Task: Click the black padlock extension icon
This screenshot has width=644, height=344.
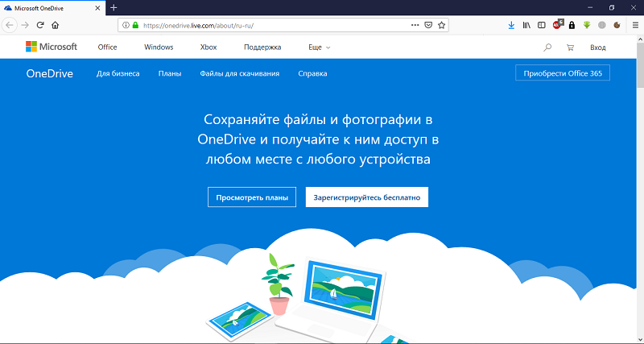Action: coord(572,25)
